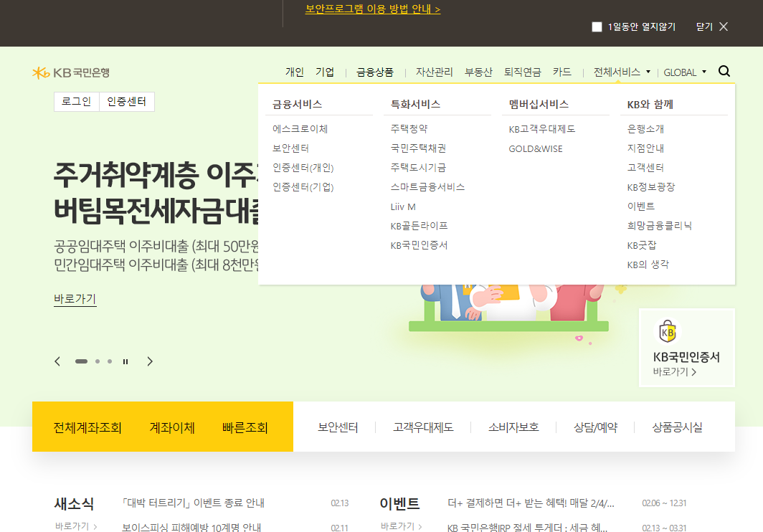Open KB의 생각 link

[648, 265]
